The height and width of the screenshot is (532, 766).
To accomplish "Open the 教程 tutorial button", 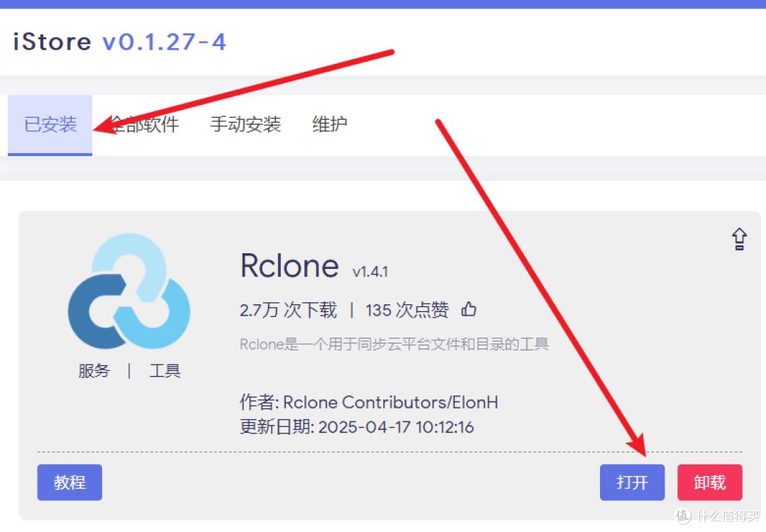I will point(70,482).
